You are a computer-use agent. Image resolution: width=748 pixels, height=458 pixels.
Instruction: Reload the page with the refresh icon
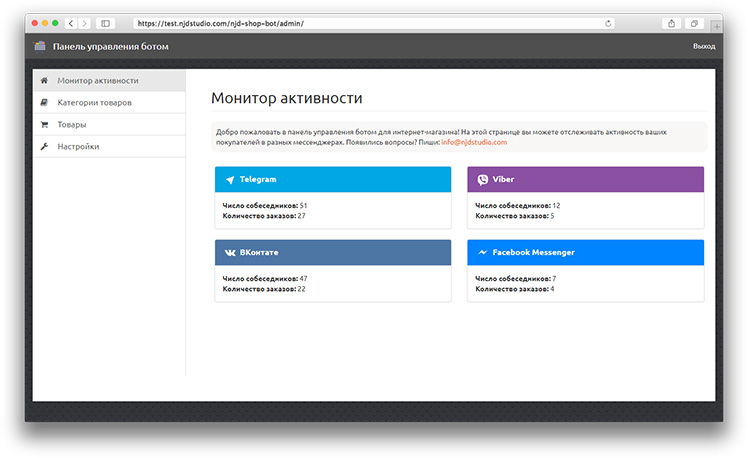tap(608, 23)
